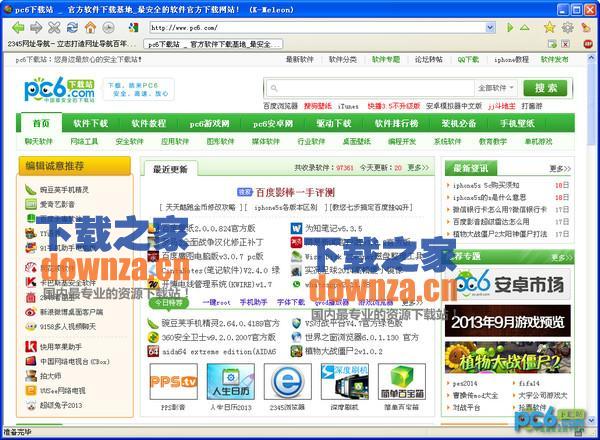Open the 植物大战僵尸2 banner image
The height and width of the screenshot is (440, 600).
[x=507, y=357]
